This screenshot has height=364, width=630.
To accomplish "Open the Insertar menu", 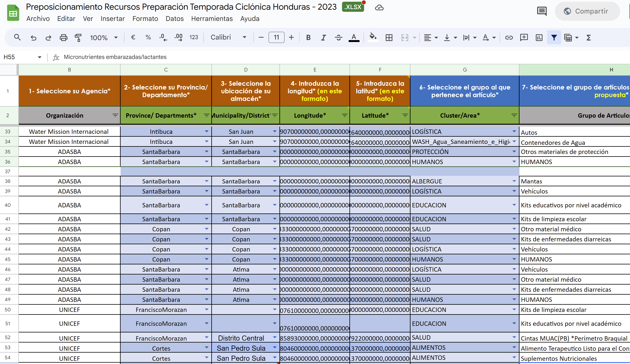I will pos(112,19).
